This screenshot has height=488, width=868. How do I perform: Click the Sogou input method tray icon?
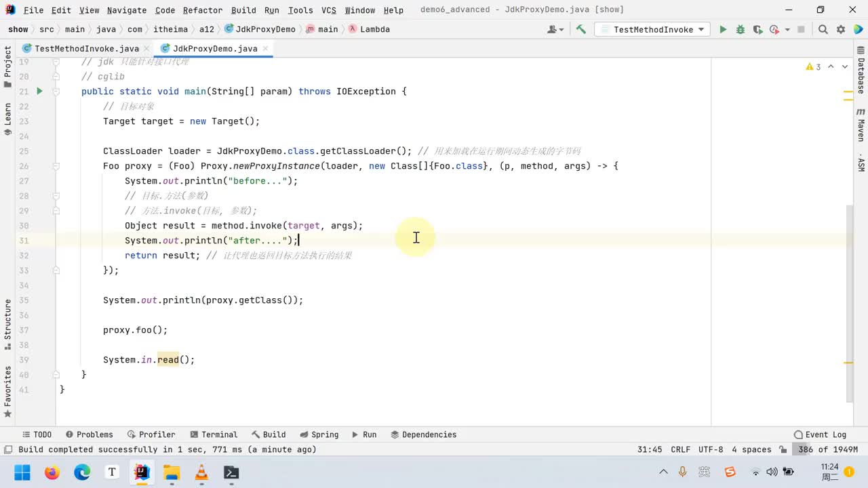click(x=730, y=472)
